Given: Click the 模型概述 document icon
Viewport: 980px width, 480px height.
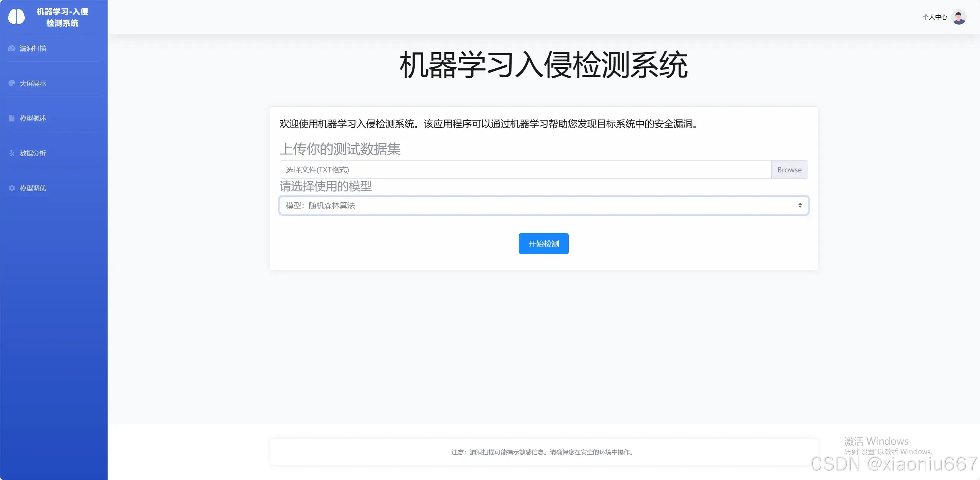Looking at the screenshot, I should point(12,118).
